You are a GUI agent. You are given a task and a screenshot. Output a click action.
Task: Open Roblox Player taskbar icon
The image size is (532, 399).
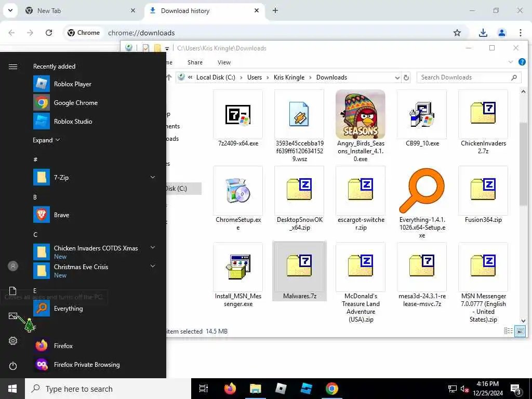point(281,389)
